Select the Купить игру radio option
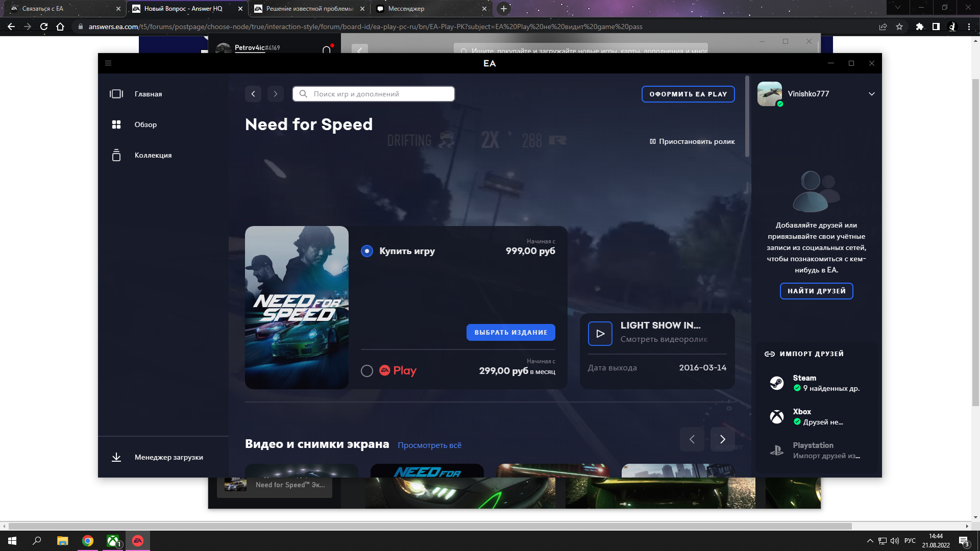Viewport: 980px width, 551px height. pos(367,251)
